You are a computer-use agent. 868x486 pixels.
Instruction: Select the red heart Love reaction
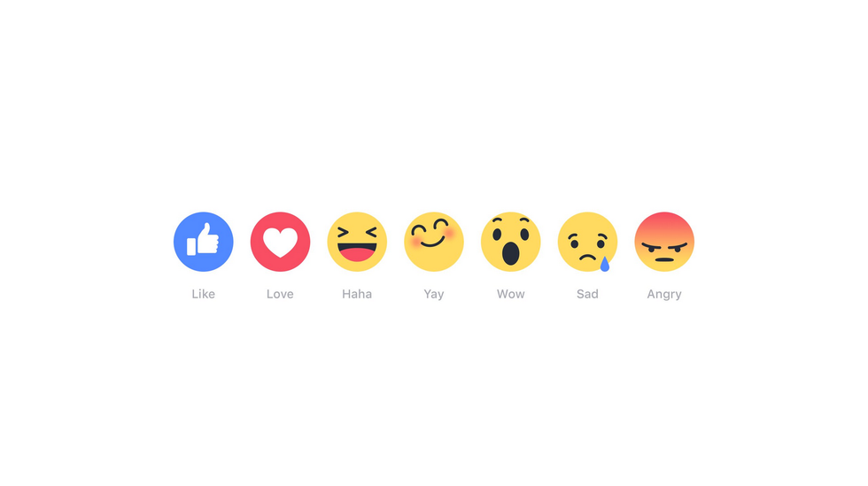click(x=280, y=242)
